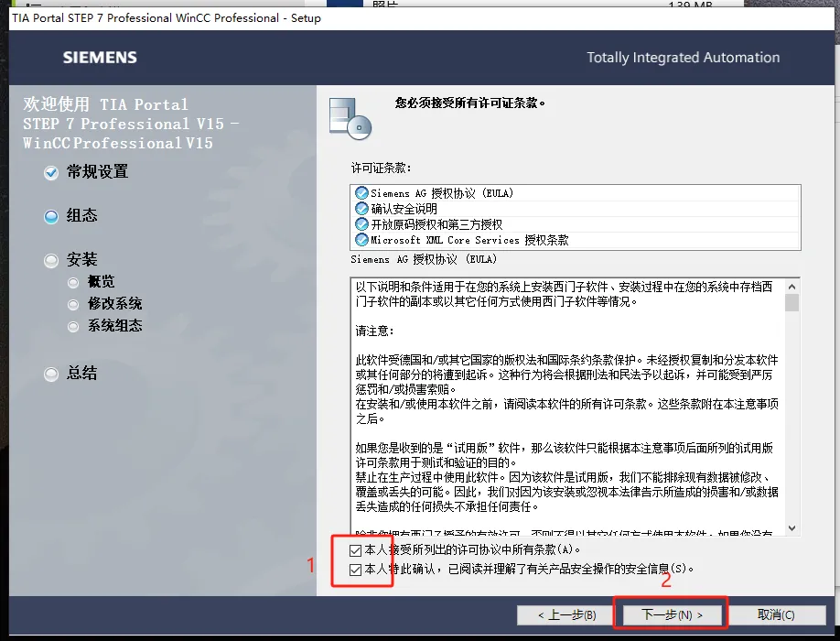Click the license text scrollbar thumb
This screenshot has height=641, width=840.
[x=792, y=302]
